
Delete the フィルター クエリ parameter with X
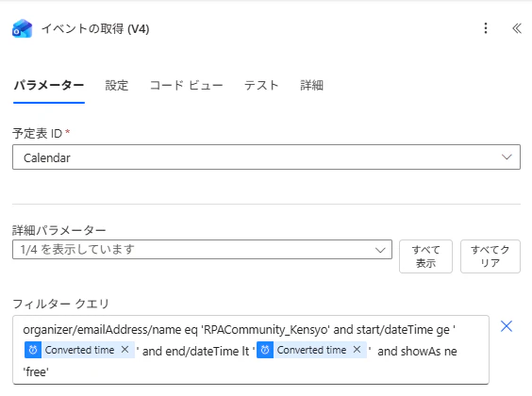tap(507, 326)
